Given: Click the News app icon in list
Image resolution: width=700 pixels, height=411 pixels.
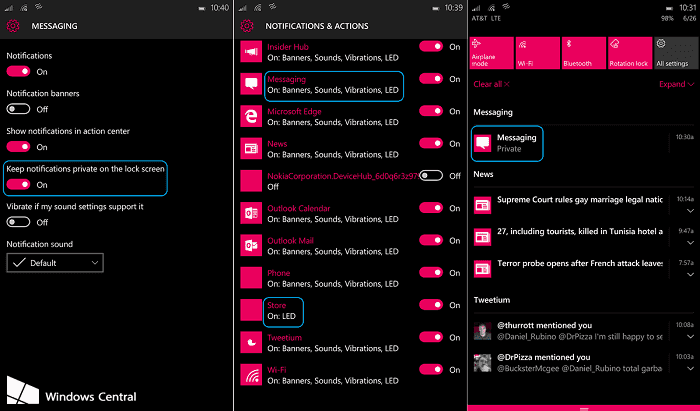Looking at the screenshot, I should point(252,148).
